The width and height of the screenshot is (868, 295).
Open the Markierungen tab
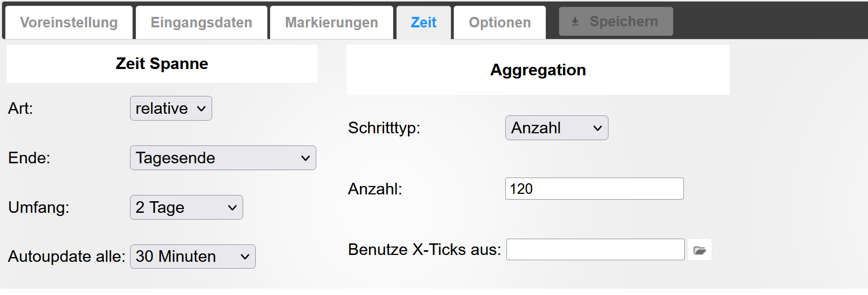332,23
